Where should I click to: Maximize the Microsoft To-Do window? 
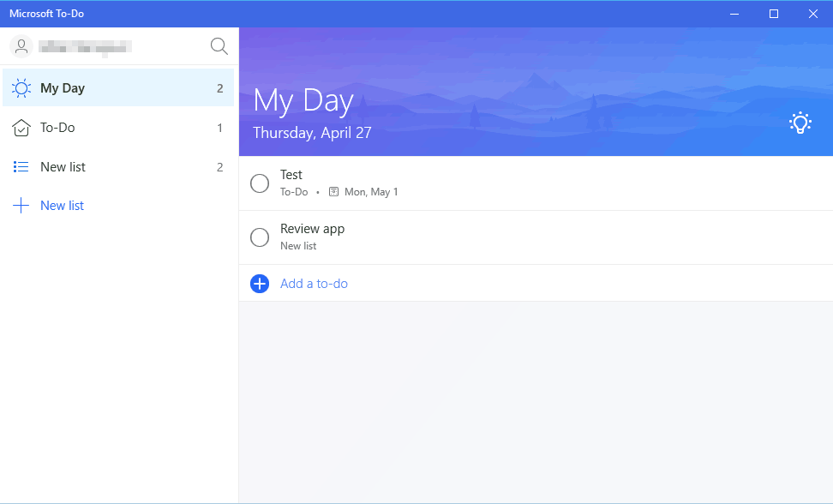(x=774, y=14)
